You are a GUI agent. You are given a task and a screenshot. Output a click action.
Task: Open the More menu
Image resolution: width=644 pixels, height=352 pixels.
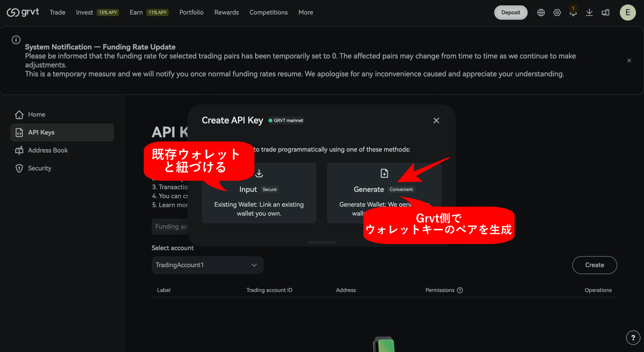[306, 12]
